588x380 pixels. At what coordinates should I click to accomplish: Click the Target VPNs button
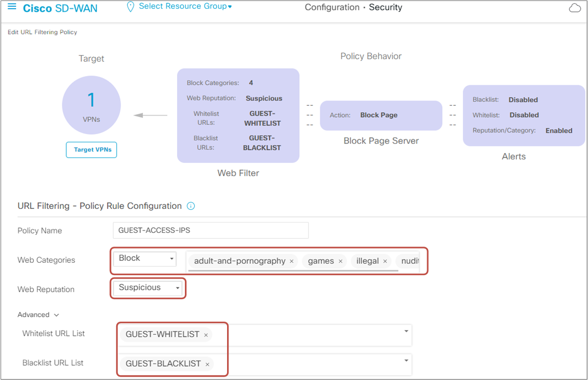tap(91, 150)
